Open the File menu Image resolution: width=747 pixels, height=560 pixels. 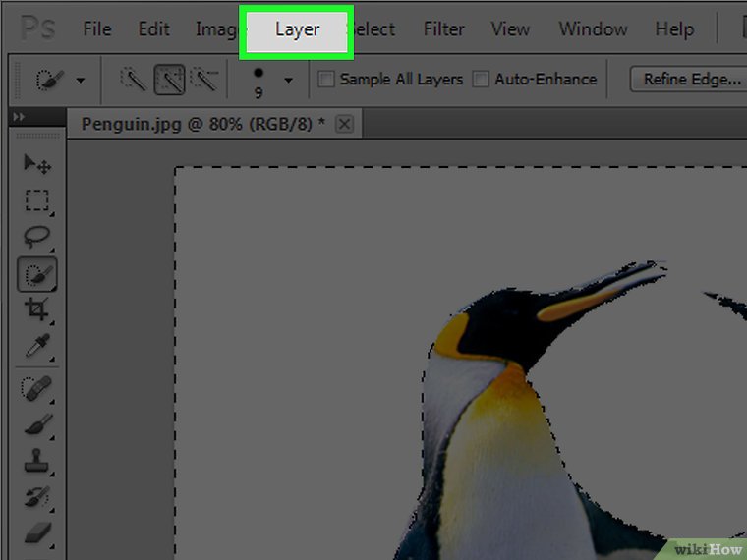click(x=97, y=29)
